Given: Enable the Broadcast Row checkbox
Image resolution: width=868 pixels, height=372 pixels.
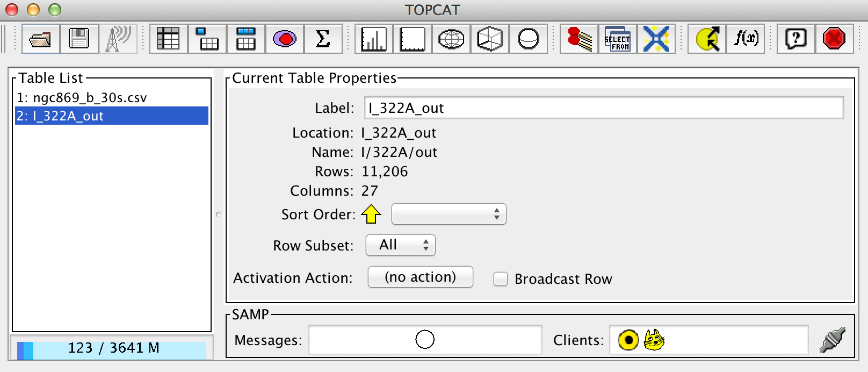Looking at the screenshot, I should coord(501,279).
